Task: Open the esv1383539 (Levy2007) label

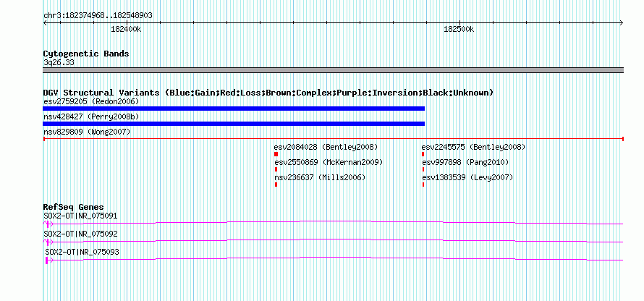Action: tap(467, 177)
